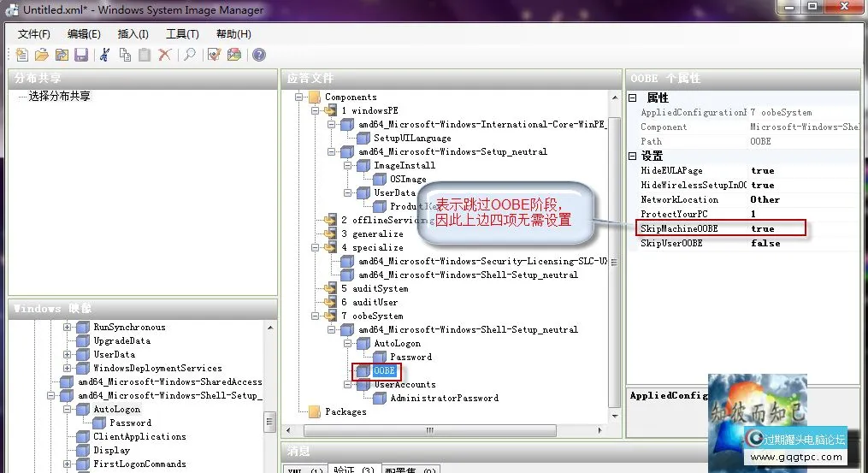
Task: Click the SetupUILanguage node cube icon
Action: click(363, 138)
